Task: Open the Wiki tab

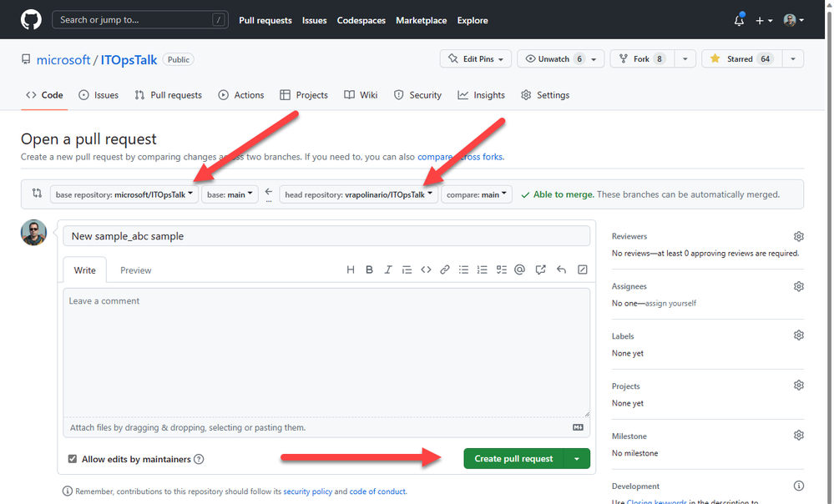Action: click(x=361, y=95)
